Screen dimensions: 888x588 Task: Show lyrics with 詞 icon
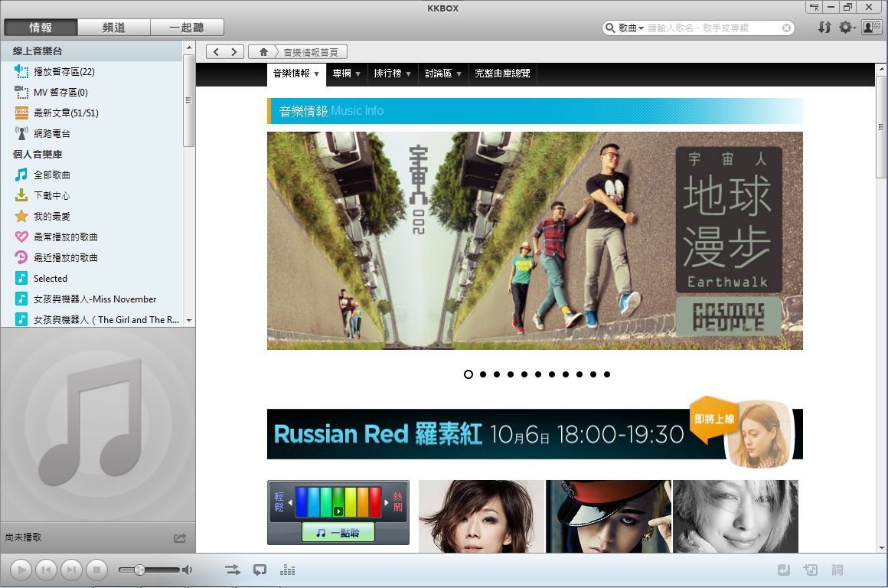[837, 570]
